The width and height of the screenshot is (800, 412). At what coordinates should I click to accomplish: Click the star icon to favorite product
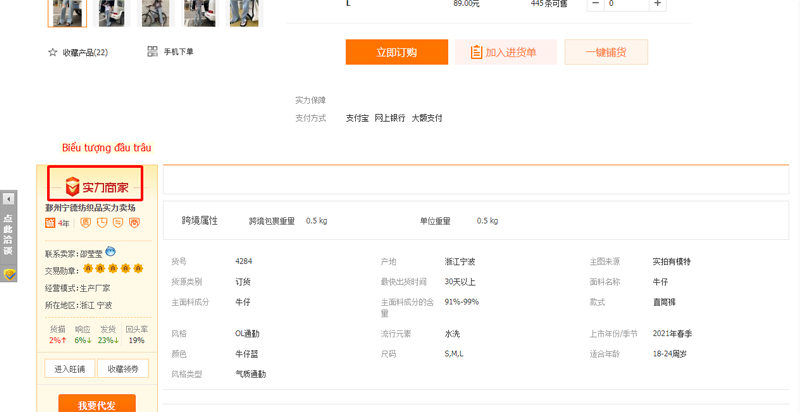coord(53,52)
